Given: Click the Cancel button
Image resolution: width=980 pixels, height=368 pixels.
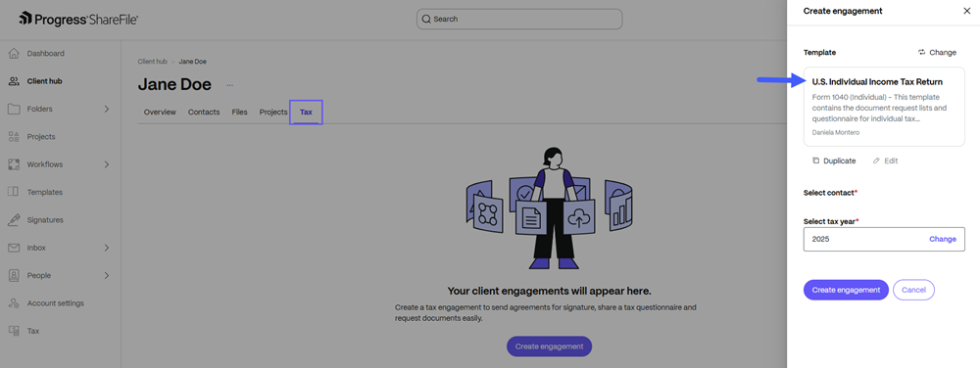Looking at the screenshot, I should (913, 290).
